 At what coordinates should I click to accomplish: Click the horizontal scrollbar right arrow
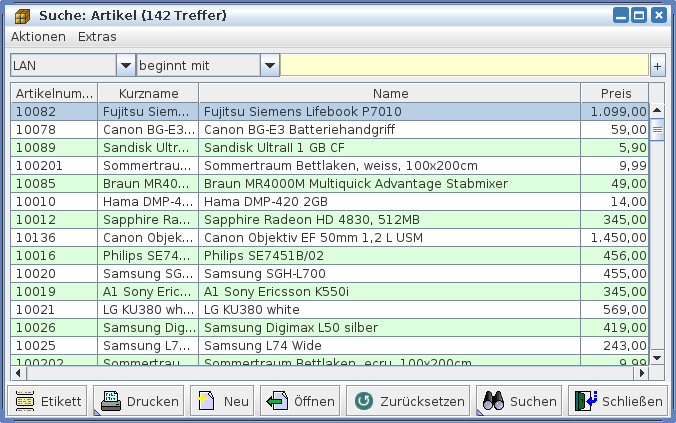[x=641, y=373]
